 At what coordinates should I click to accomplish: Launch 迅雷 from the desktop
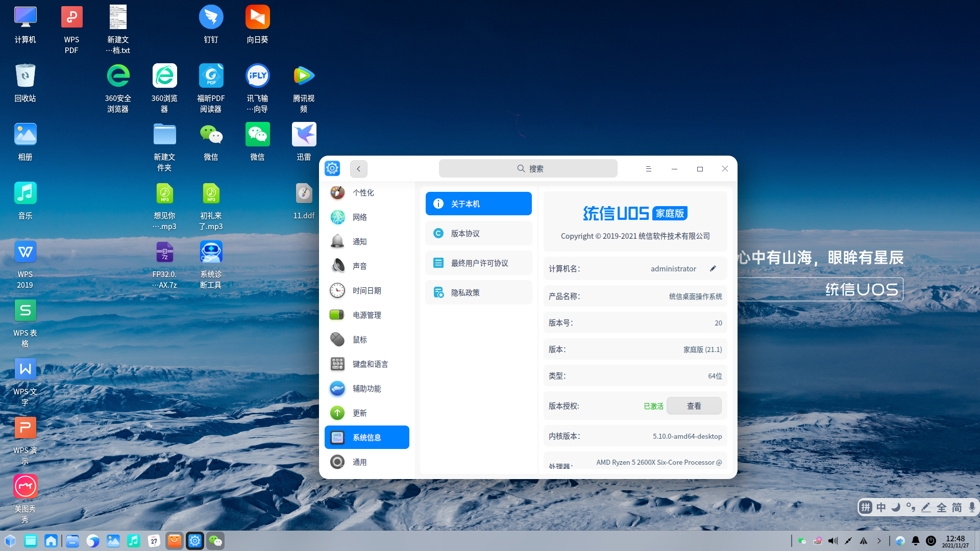click(304, 142)
